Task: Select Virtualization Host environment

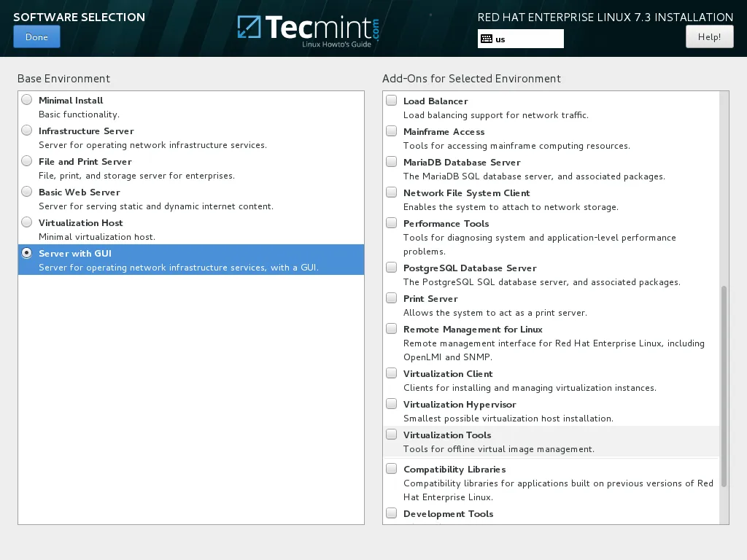Action: (27, 222)
